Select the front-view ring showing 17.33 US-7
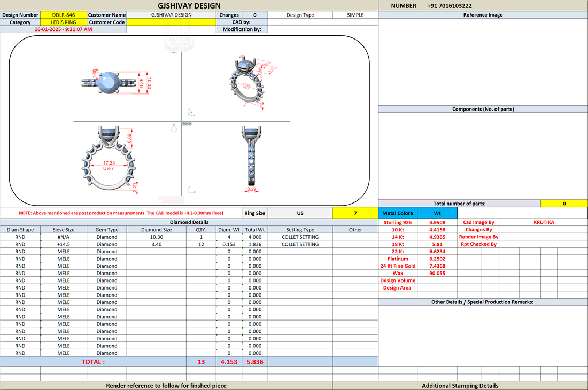The image size is (588, 390). 109,159
